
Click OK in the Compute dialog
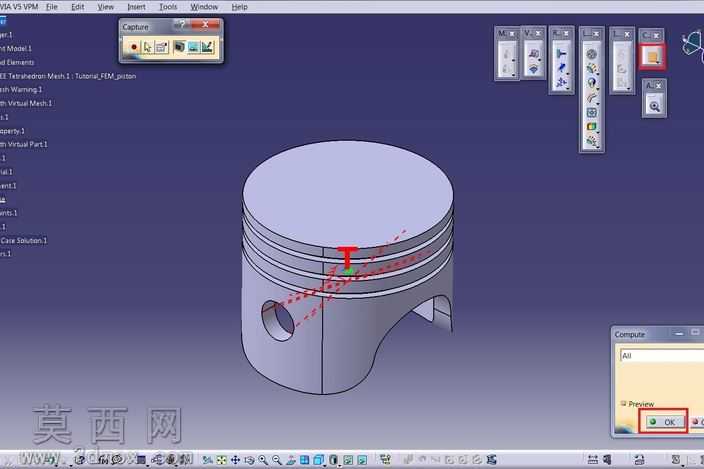[663, 421]
